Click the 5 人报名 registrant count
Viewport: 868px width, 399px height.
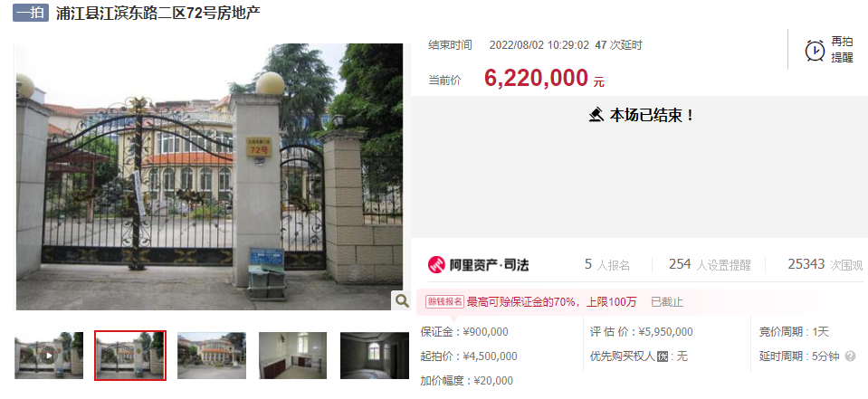607,264
